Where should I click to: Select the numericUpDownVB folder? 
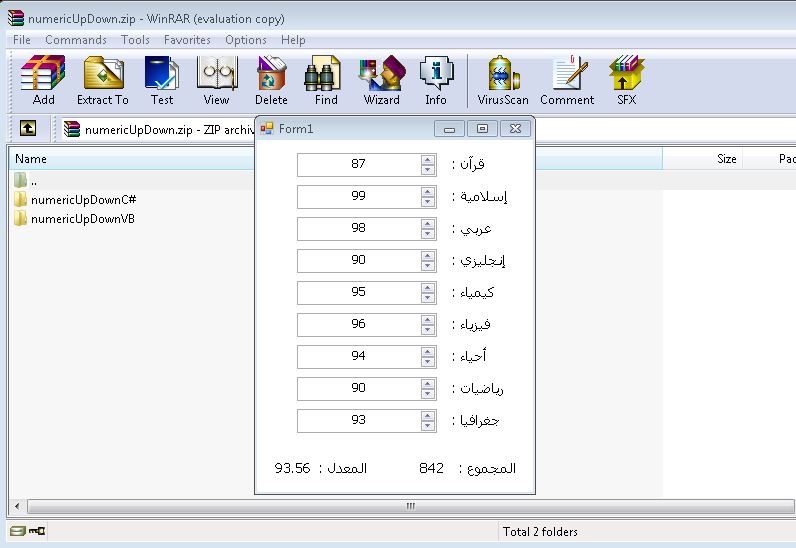tap(82, 219)
